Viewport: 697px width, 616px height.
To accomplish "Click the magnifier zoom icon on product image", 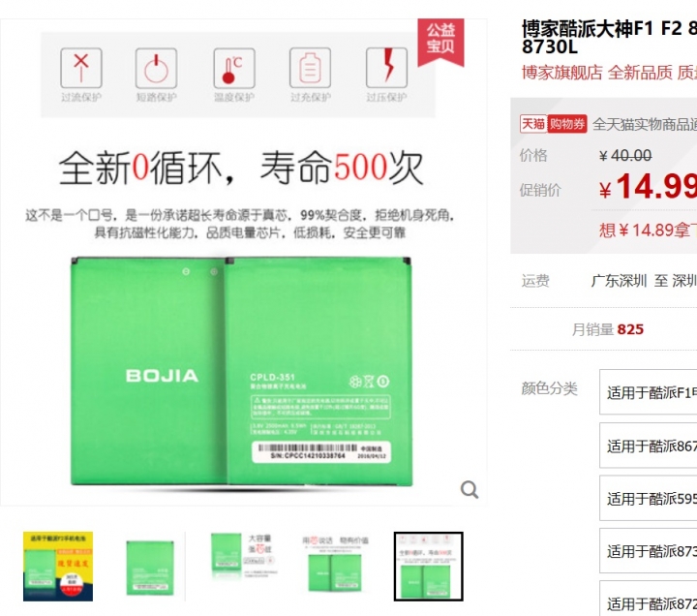I will (x=470, y=490).
